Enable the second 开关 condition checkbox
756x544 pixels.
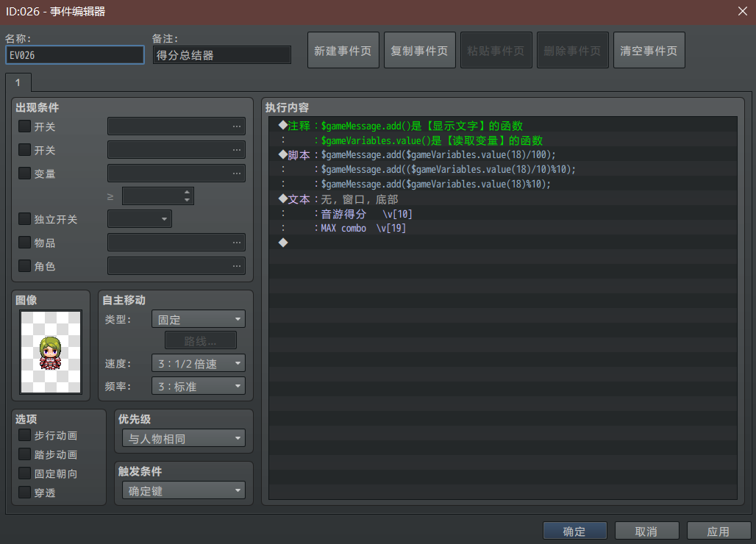pyautogui.click(x=24, y=150)
